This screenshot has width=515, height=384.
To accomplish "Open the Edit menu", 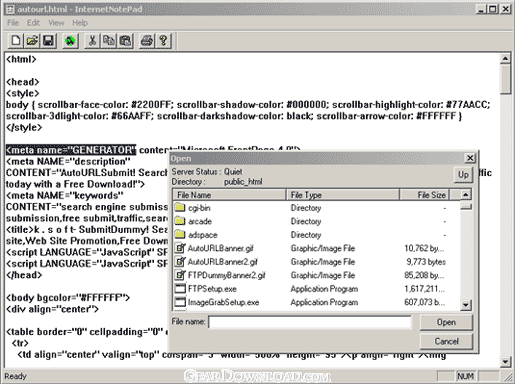I will pyautogui.click(x=33, y=23).
